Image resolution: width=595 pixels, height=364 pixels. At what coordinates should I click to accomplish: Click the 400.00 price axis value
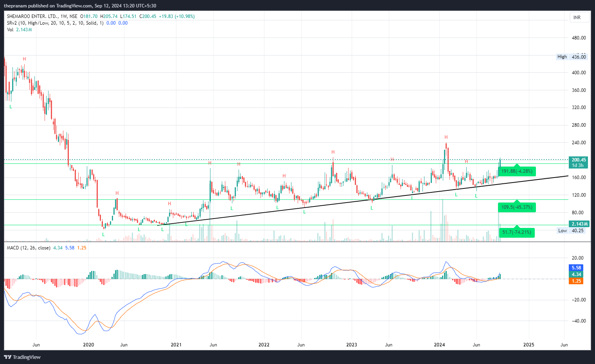[579, 73]
